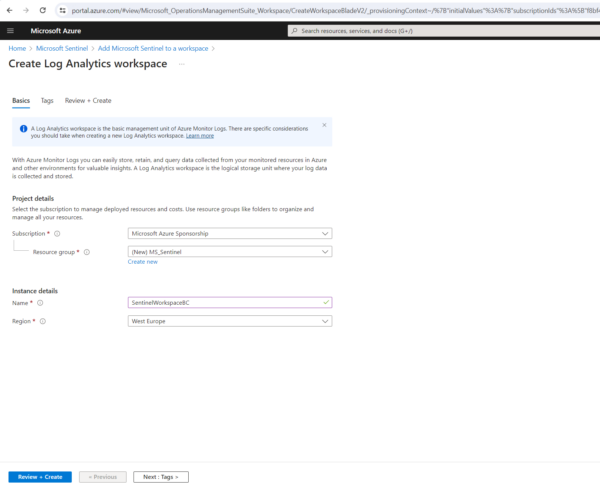The height and width of the screenshot is (487, 600).
Task: Click Create new resource group link
Action: point(143,262)
